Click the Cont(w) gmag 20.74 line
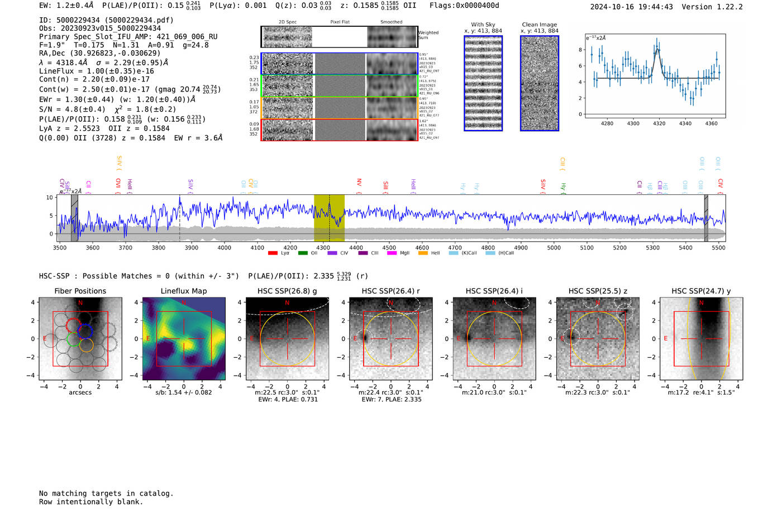782x532 pixels. pyautogui.click(x=130, y=89)
